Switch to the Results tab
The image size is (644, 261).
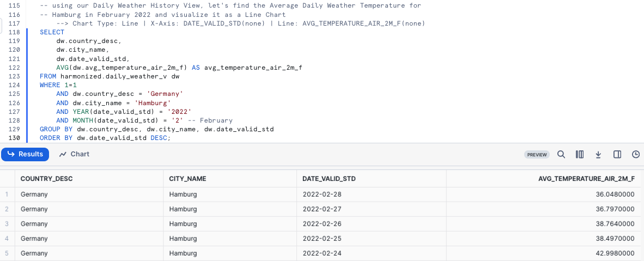[x=25, y=154]
